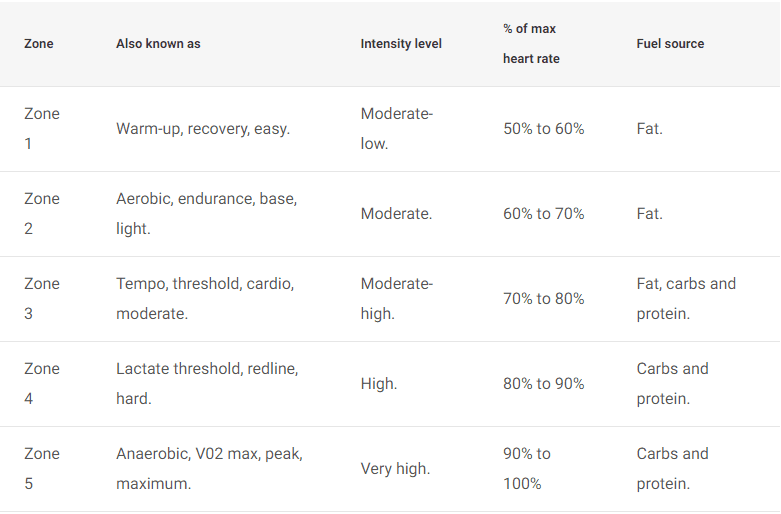Click the Intensity level column header
781x514 pixels.
[401, 44]
